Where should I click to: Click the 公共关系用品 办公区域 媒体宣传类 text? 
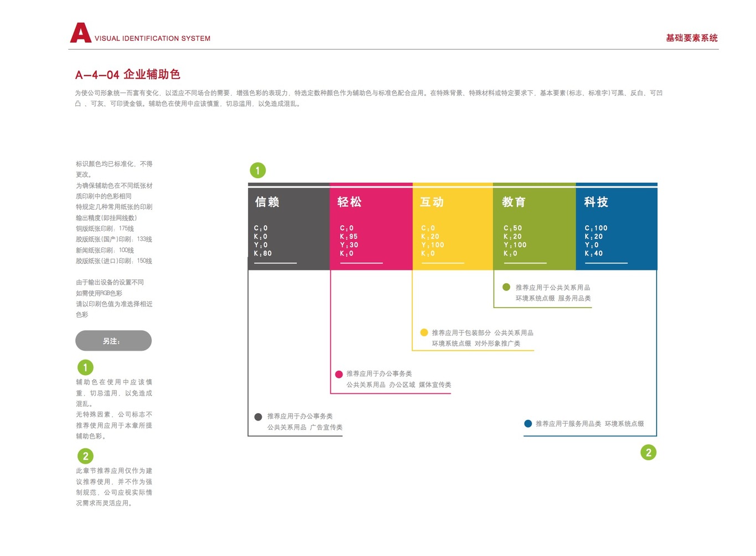(x=399, y=385)
